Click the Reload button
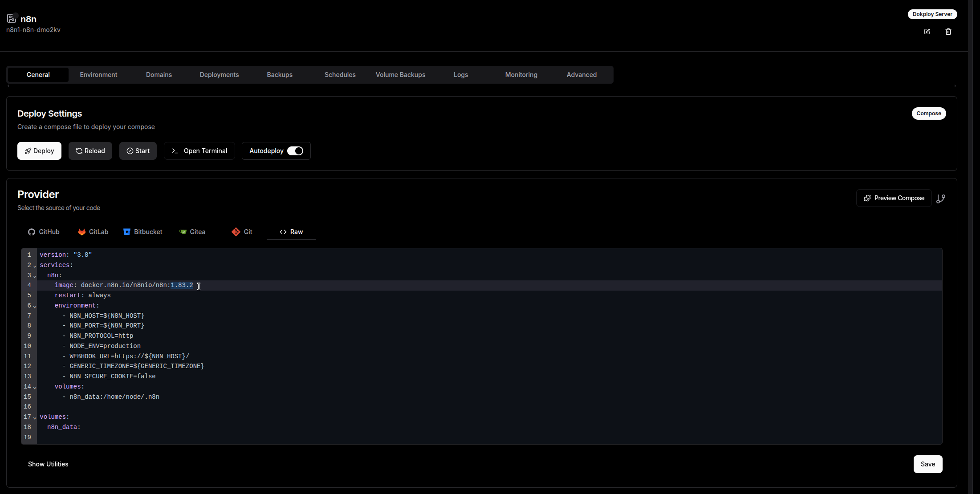The height and width of the screenshot is (494, 980). (x=90, y=151)
